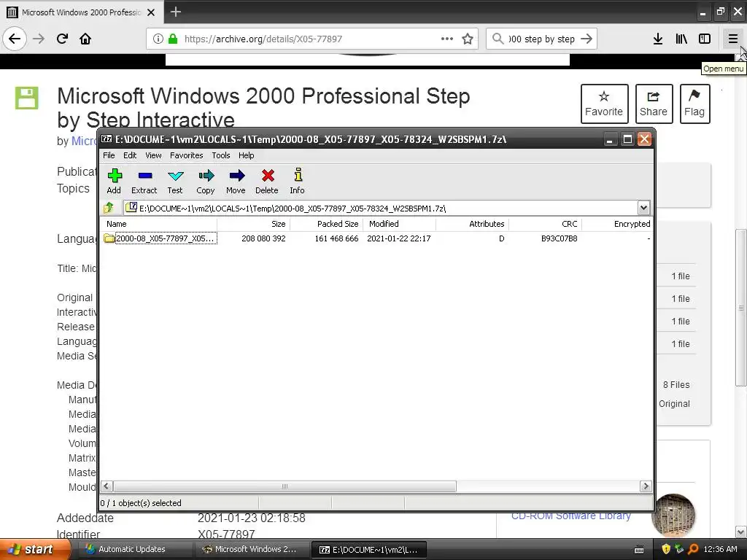Click the Flag button on archive.org

[x=694, y=104]
